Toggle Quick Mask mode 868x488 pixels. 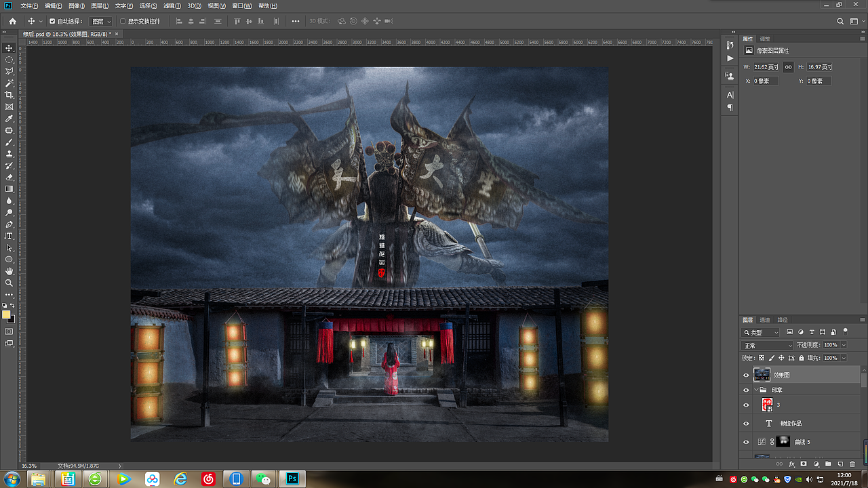(x=9, y=331)
